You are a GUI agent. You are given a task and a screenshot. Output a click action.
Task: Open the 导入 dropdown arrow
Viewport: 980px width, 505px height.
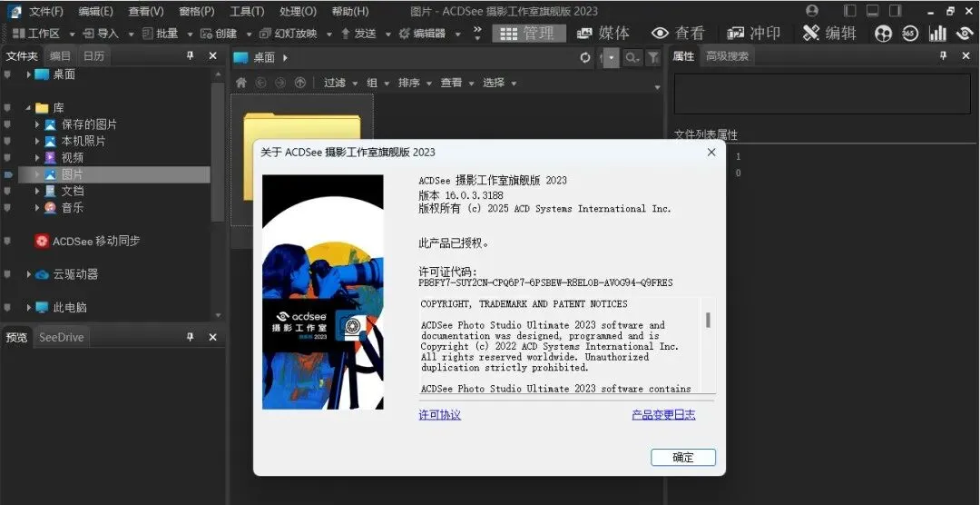132,34
